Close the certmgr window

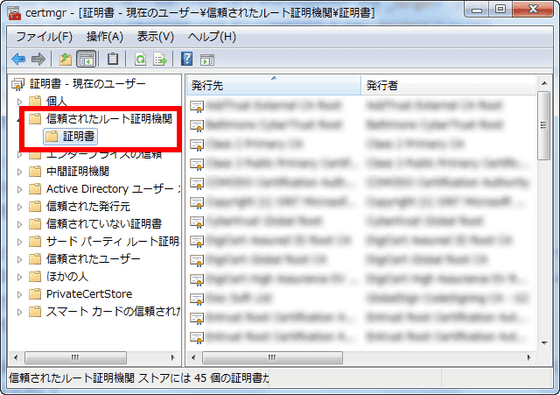[533, 10]
